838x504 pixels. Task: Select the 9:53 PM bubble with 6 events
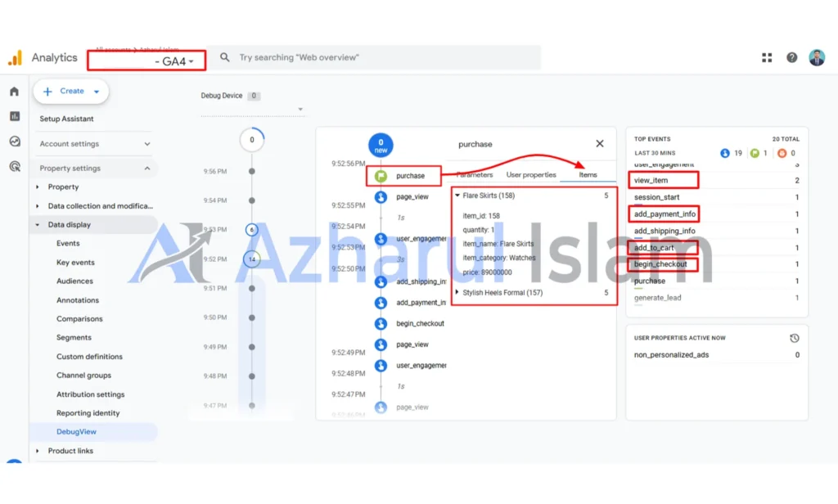(x=252, y=230)
